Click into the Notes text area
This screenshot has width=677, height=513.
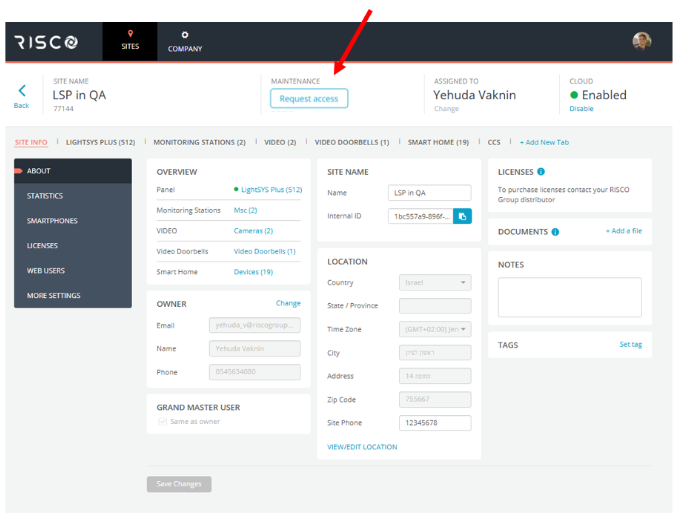point(570,297)
